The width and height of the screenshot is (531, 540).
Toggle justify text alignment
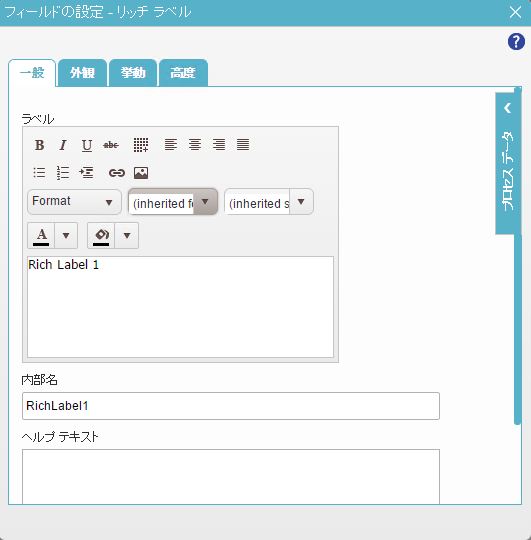tap(243, 145)
